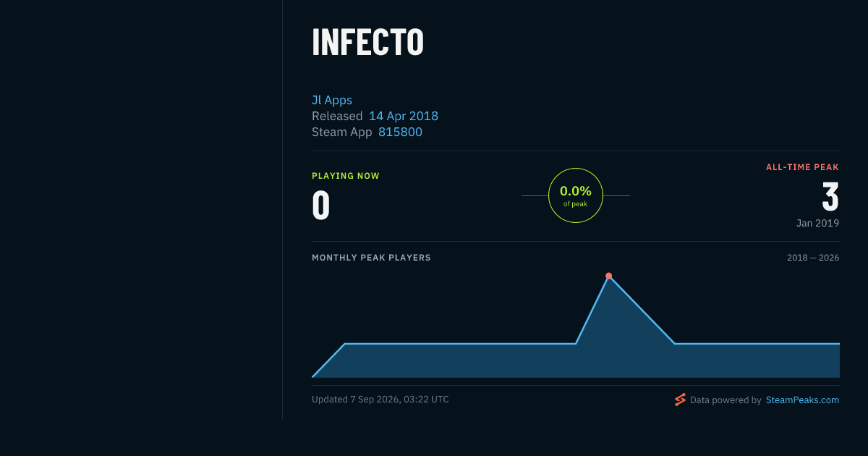Screen dimensions: 868x456
Task: Click the Jan 2019 peak date
Action: click(817, 223)
